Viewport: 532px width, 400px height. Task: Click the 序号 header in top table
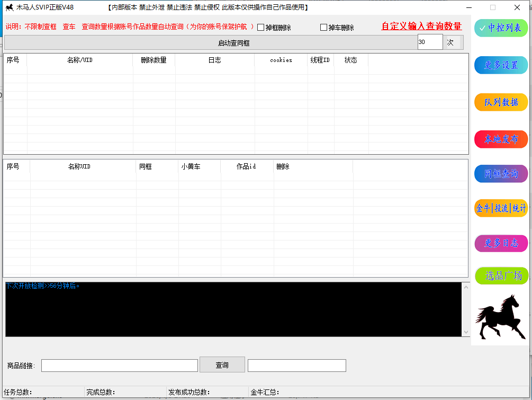15,60
